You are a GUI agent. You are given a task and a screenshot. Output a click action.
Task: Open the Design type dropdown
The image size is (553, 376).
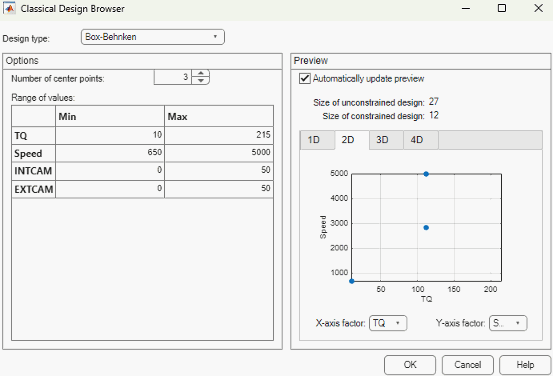coord(153,37)
